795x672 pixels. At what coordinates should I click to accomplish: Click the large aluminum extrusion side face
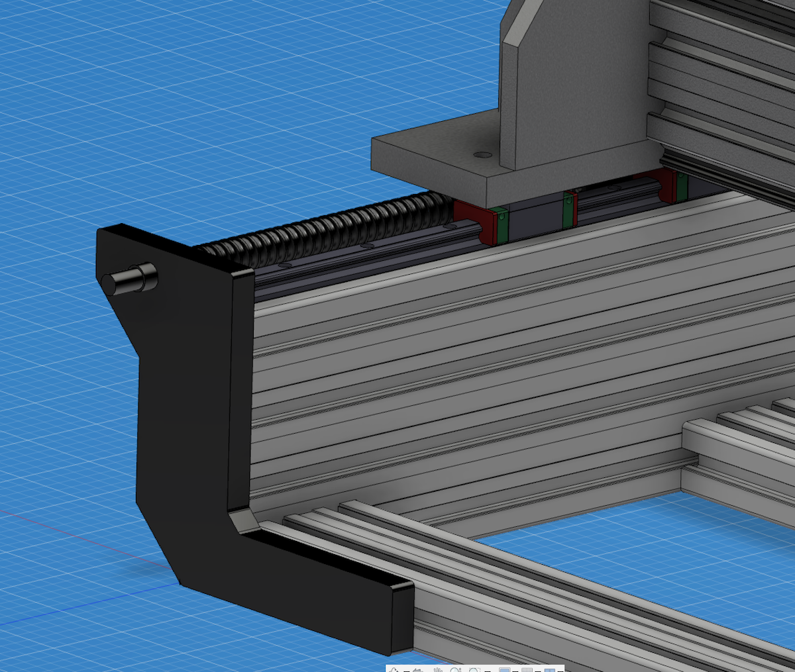[x=464, y=371]
